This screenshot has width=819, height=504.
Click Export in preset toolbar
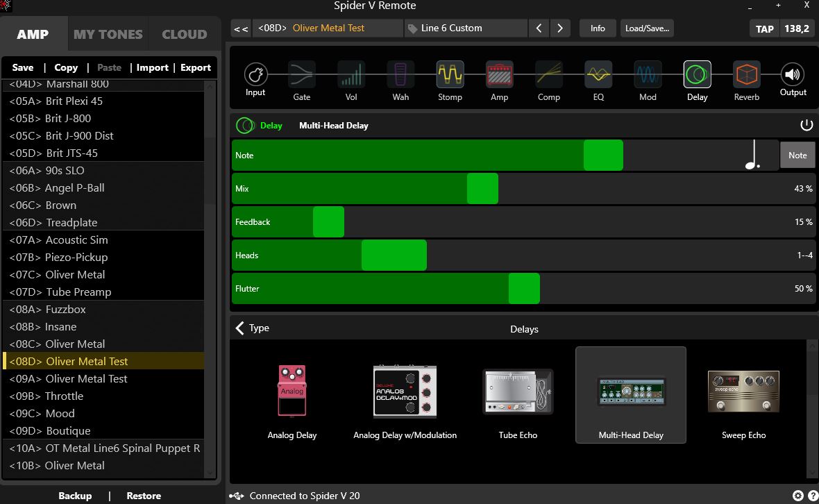click(195, 67)
